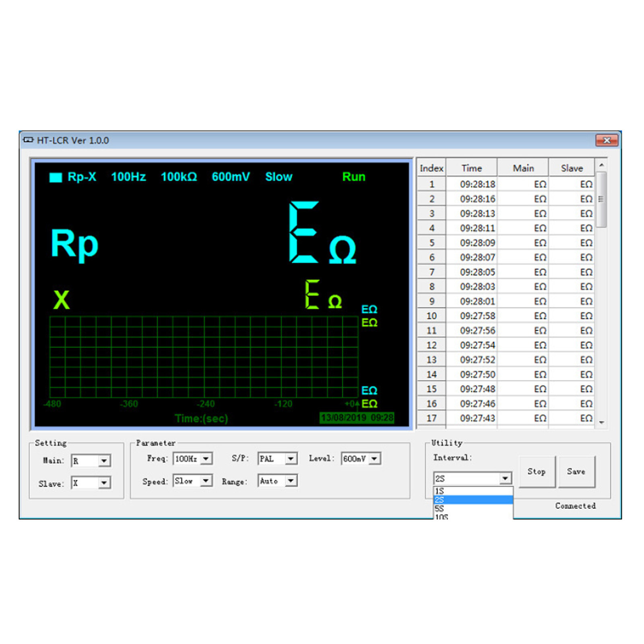The width and height of the screenshot is (644, 644).
Task: Select the 1S interval option
Action: click(473, 491)
